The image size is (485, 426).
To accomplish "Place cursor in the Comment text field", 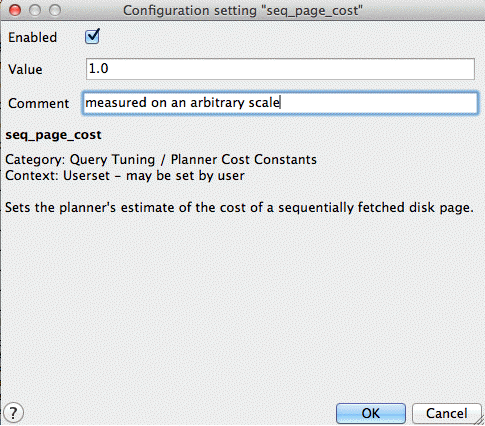I will point(280,103).
